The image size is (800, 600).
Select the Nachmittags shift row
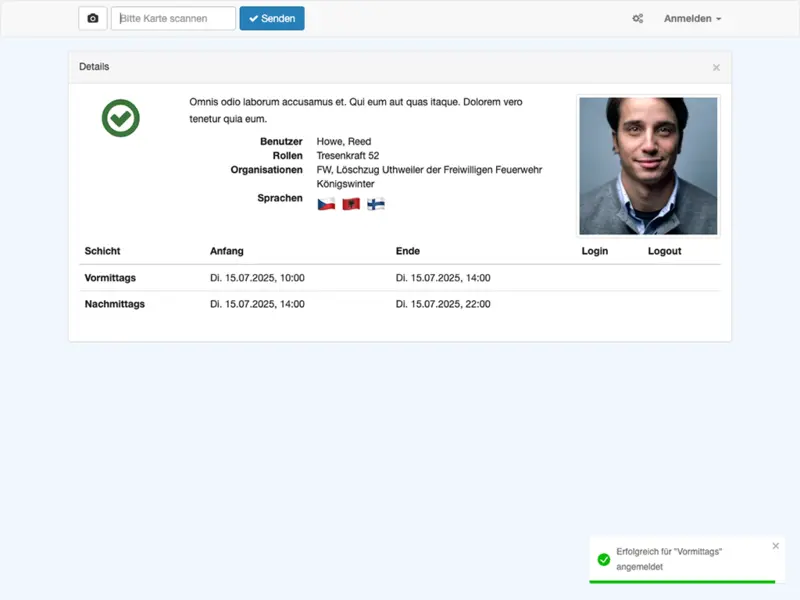(x=400, y=304)
